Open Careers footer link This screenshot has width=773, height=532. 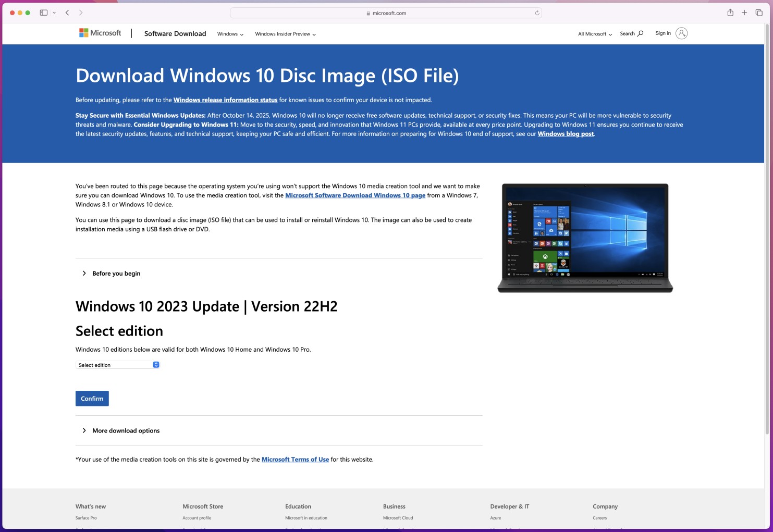[x=600, y=518]
